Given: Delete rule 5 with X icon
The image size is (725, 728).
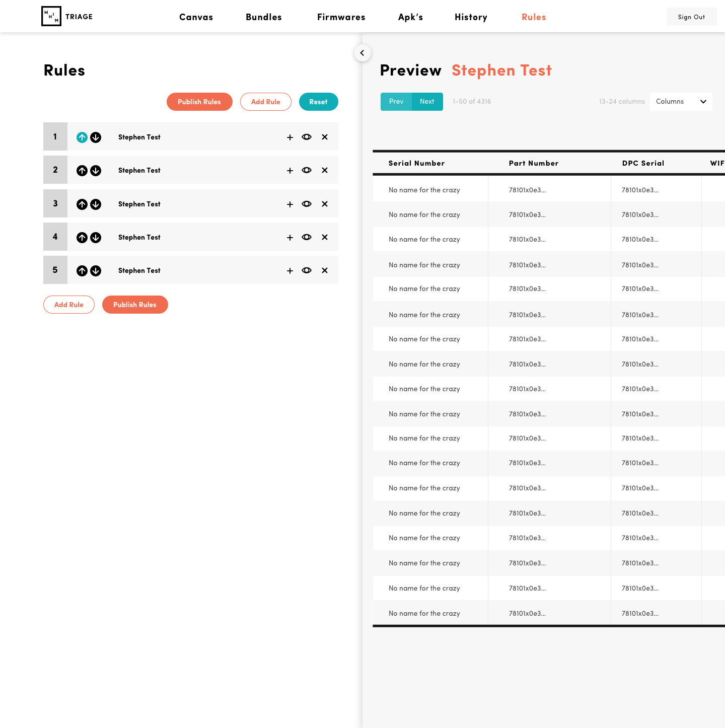Looking at the screenshot, I should click(x=325, y=270).
